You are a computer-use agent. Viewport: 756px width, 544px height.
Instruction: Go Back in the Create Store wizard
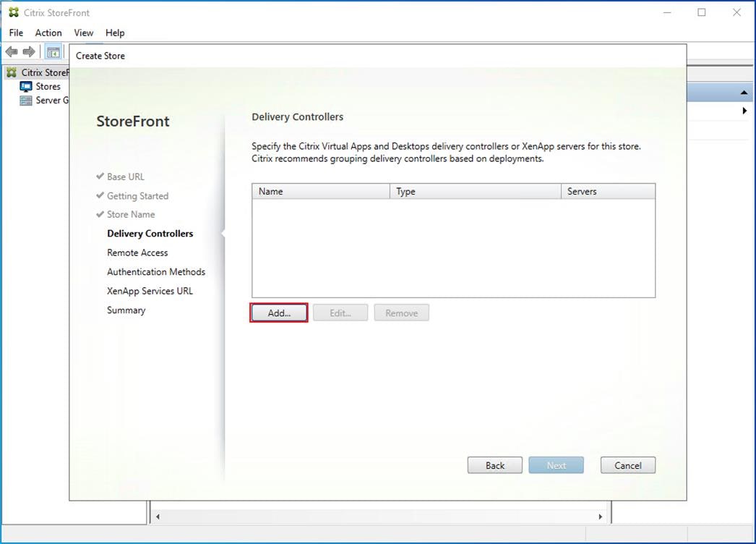[x=494, y=465]
